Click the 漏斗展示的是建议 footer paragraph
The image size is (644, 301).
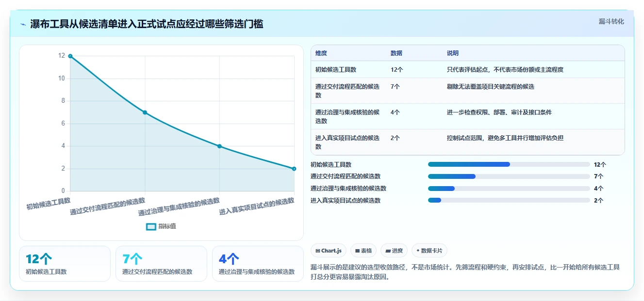point(465,272)
